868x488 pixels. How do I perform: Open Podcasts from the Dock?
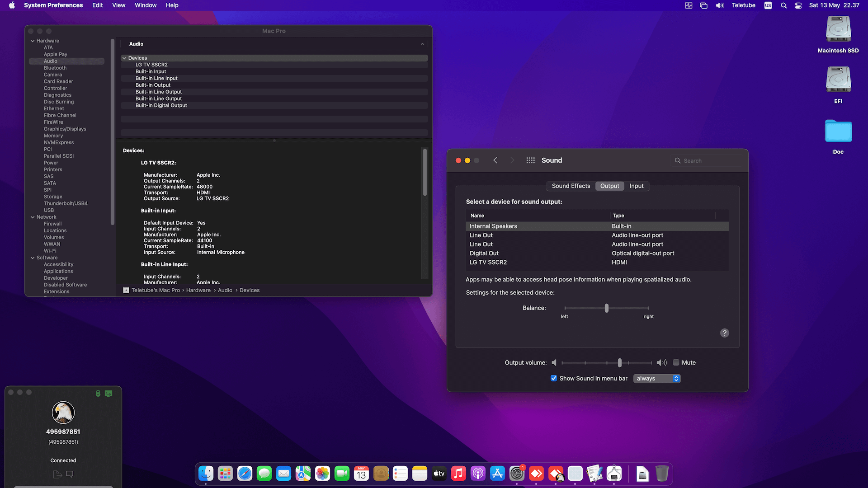[x=478, y=474]
